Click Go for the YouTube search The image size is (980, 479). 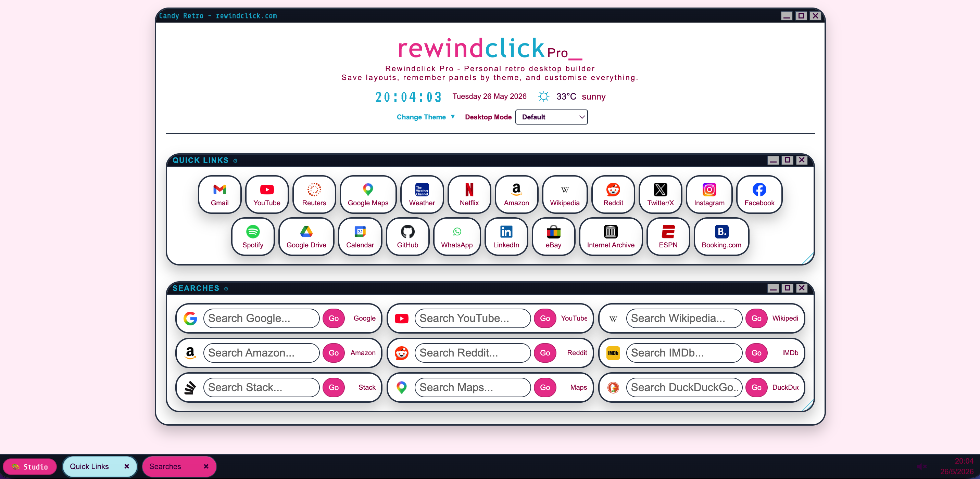[545, 319]
